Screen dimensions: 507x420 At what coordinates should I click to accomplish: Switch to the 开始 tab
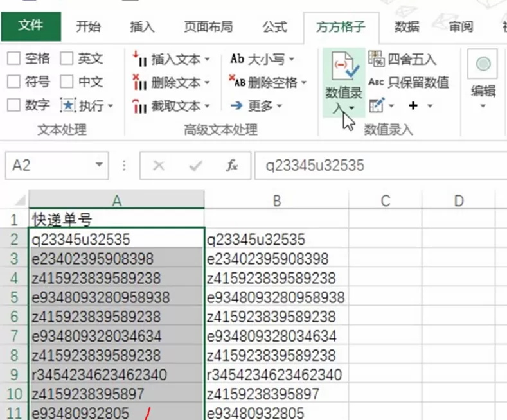click(88, 27)
